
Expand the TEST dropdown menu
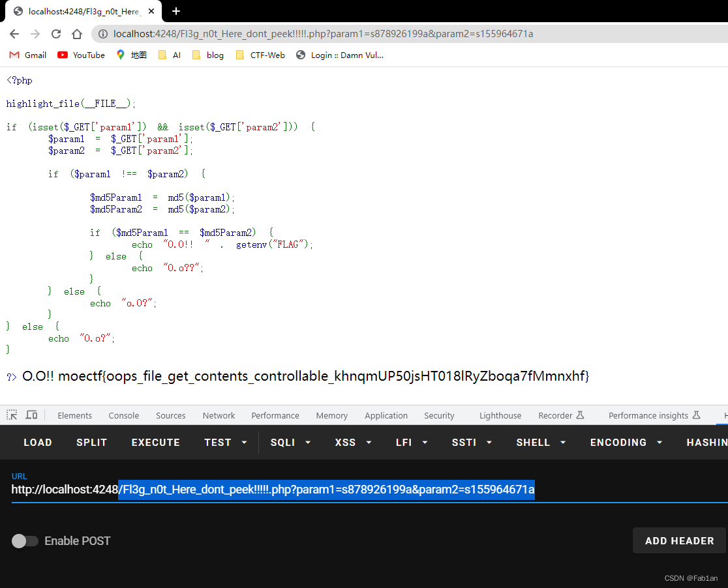tap(226, 442)
